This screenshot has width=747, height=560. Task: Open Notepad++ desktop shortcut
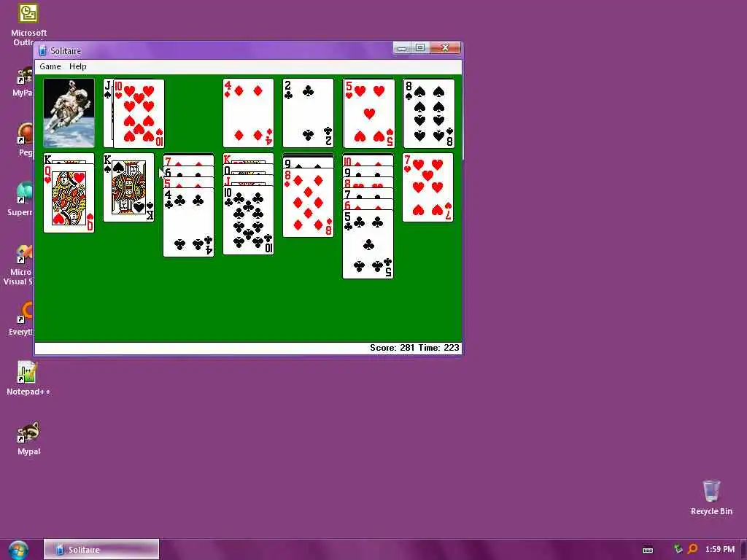28,378
